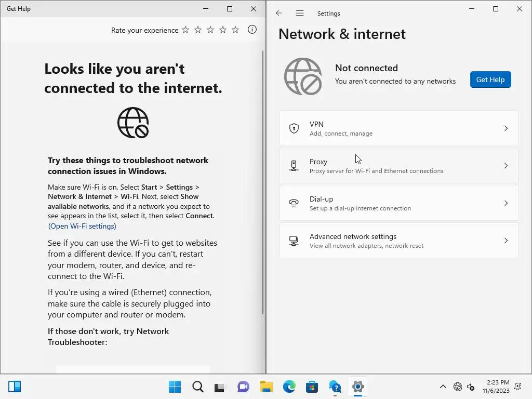
Task: Click the Get Help vertical scrollbar
Action: coord(263,182)
